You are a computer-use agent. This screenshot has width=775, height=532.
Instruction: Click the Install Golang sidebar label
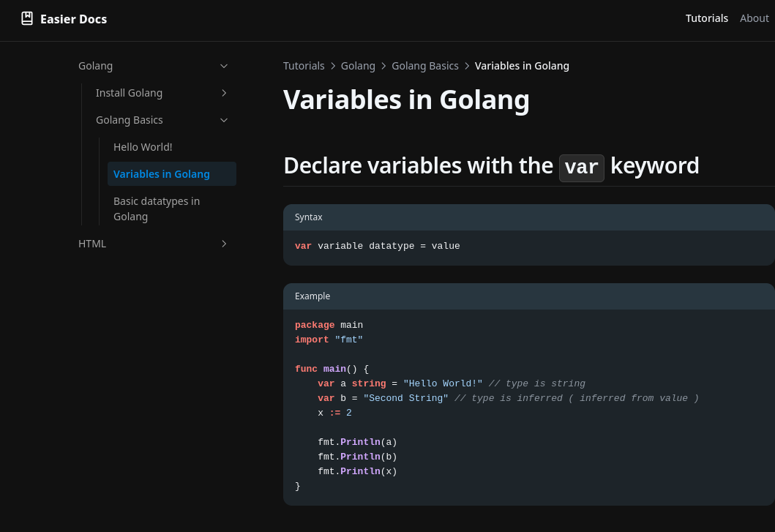(129, 93)
